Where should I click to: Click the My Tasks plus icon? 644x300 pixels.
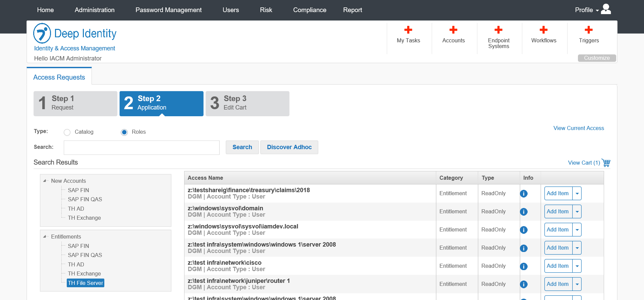point(408,30)
